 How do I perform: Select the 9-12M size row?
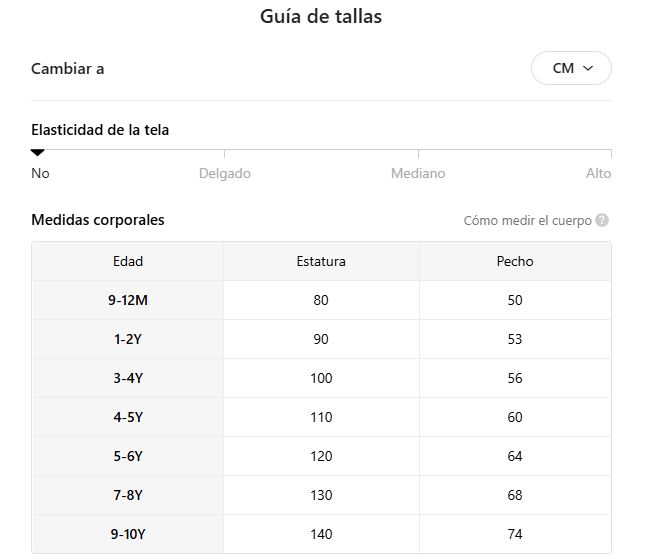128,300
